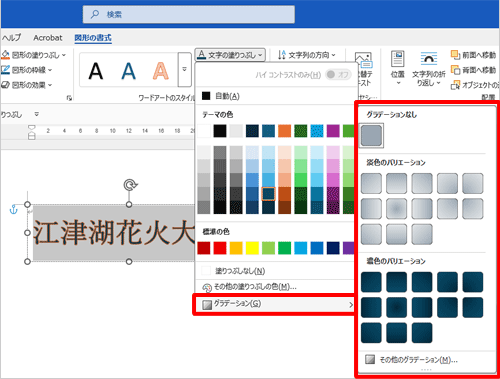
Task: Pick the purple theme color swatch
Action: click(333, 131)
